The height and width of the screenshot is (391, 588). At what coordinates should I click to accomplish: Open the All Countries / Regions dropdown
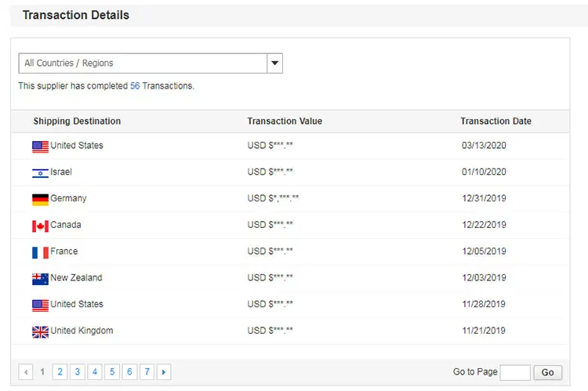coord(143,63)
